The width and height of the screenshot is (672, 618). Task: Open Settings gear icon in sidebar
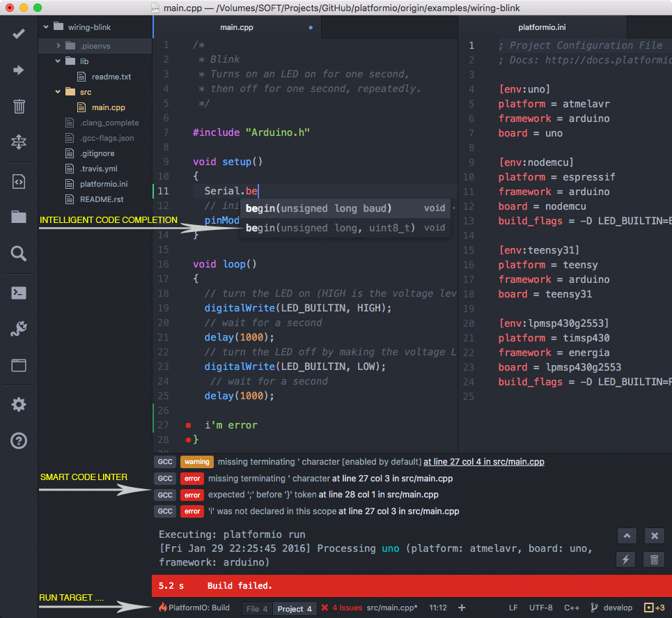19,404
